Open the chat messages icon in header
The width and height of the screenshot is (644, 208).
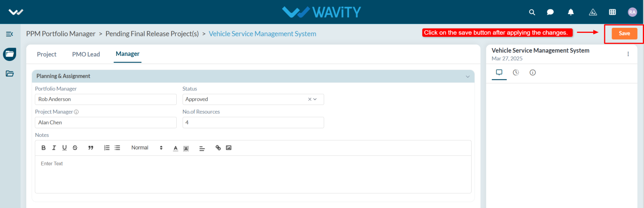(550, 12)
